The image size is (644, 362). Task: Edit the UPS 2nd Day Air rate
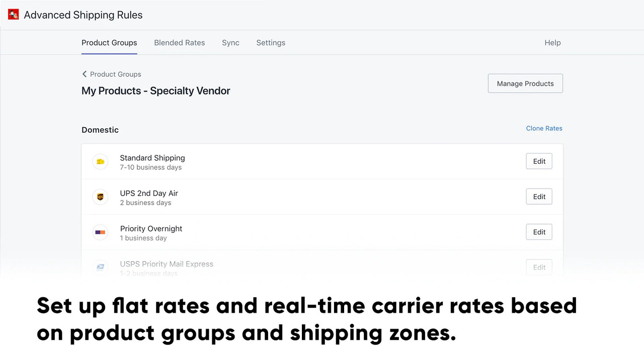tap(539, 197)
